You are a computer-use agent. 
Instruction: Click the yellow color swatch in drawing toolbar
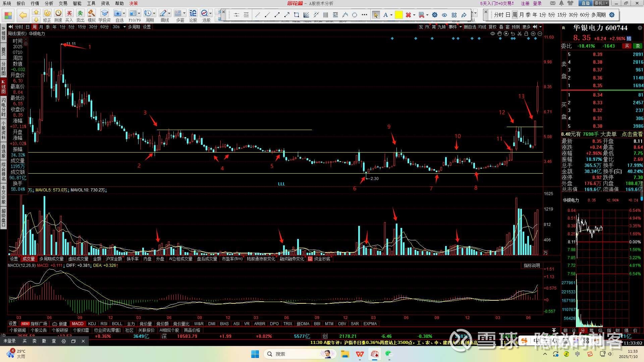point(398,15)
